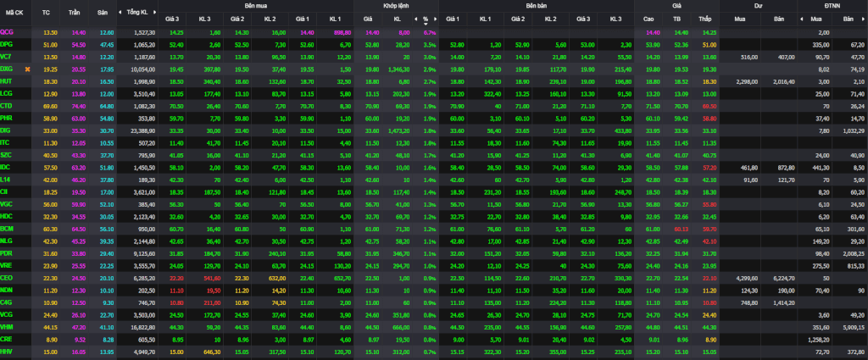Click the Khớp lệnh KL column header
868x360 pixels.
tap(397, 19)
